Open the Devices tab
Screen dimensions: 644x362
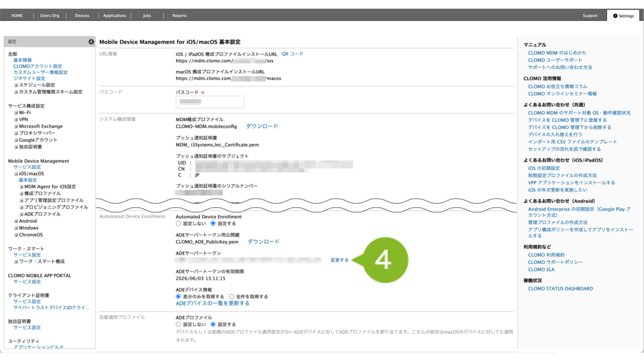pyautogui.click(x=82, y=15)
